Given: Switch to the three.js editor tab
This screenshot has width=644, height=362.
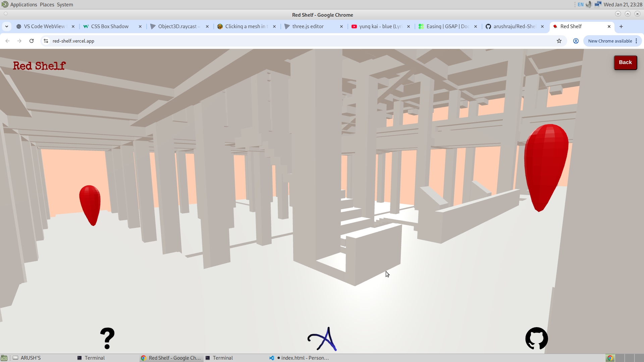Looking at the screenshot, I should tap(308, 26).
